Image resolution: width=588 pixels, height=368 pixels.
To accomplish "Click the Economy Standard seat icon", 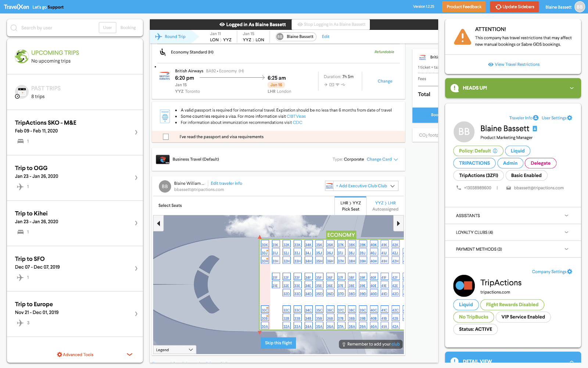I will (x=162, y=52).
